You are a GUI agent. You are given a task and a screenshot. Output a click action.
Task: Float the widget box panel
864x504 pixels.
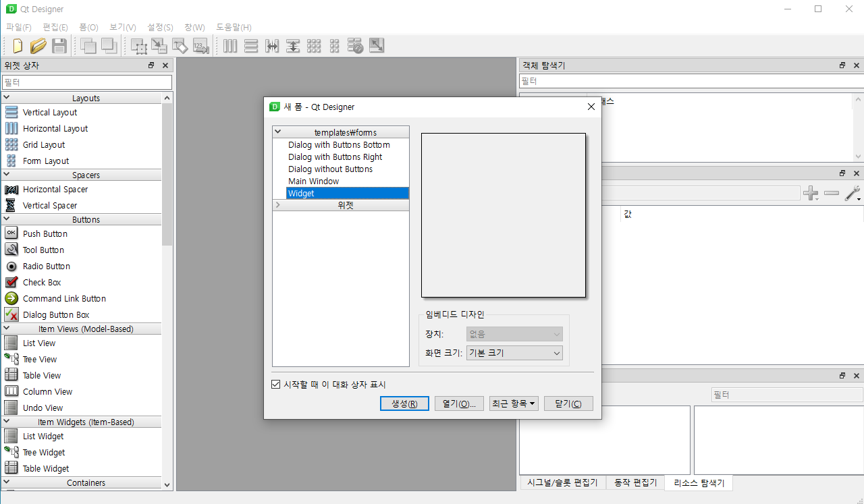tap(151, 65)
